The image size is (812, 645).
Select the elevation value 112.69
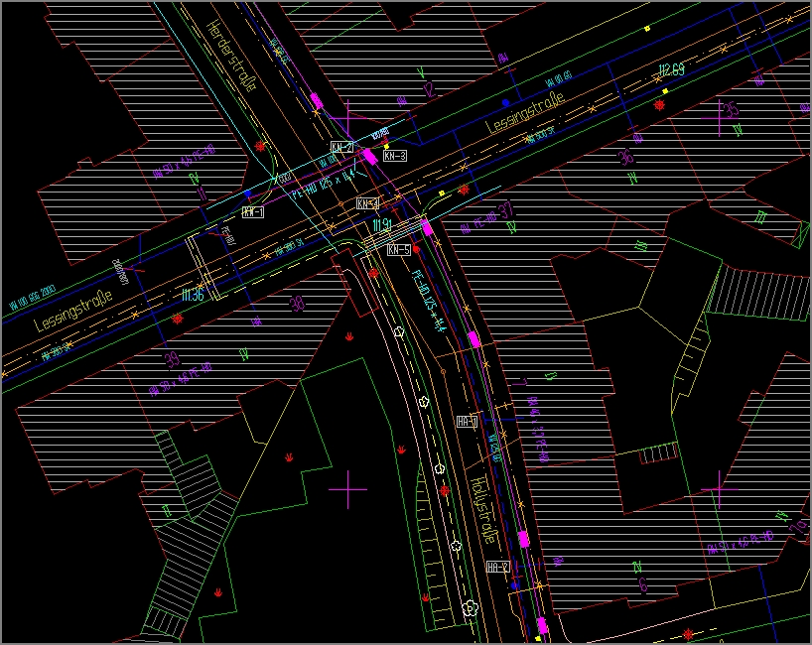tap(672, 70)
